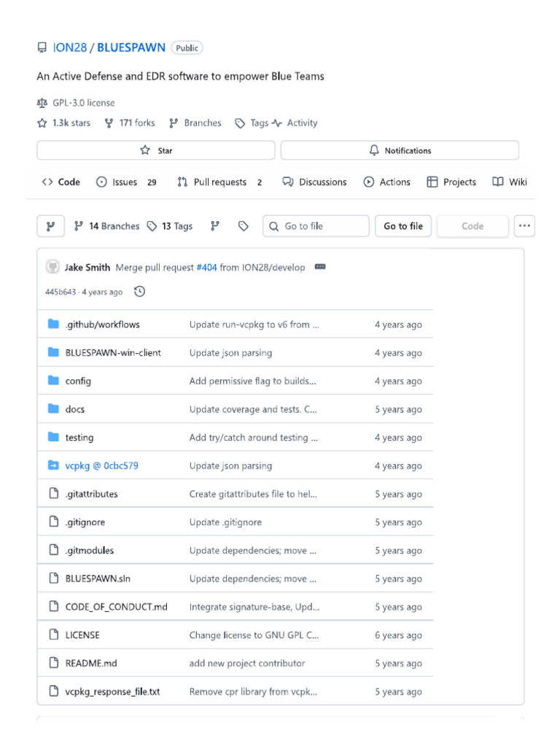Open the branch switcher icon button
The image size is (560, 747).
(50, 226)
